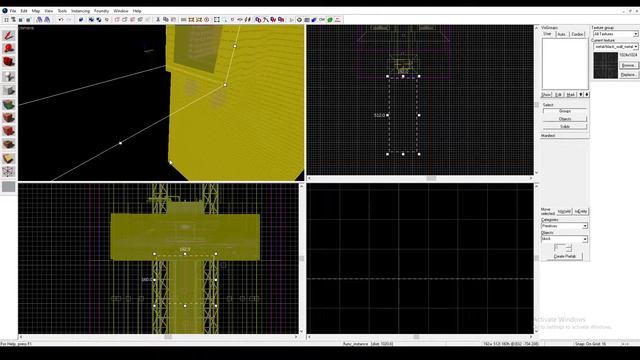Click the Undo toolbar icon
640x360 pixels.
61,20
